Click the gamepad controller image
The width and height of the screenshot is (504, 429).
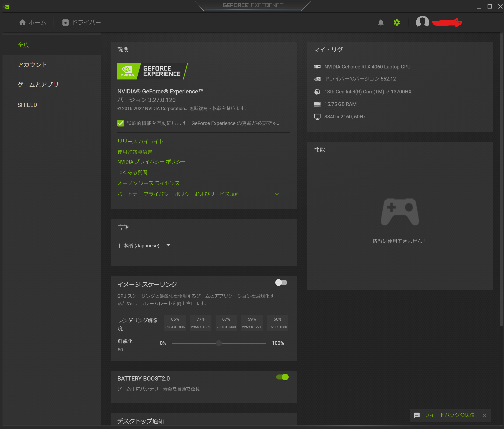(400, 212)
